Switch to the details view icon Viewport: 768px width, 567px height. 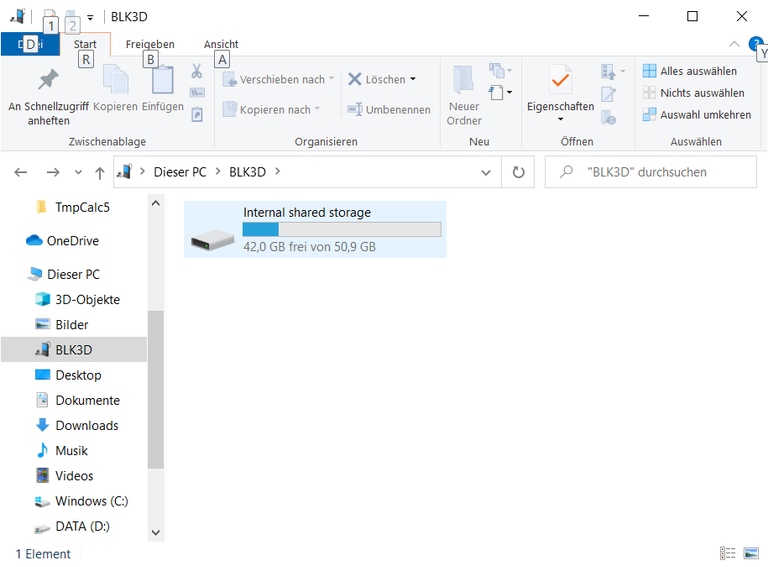(x=727, y=553)
